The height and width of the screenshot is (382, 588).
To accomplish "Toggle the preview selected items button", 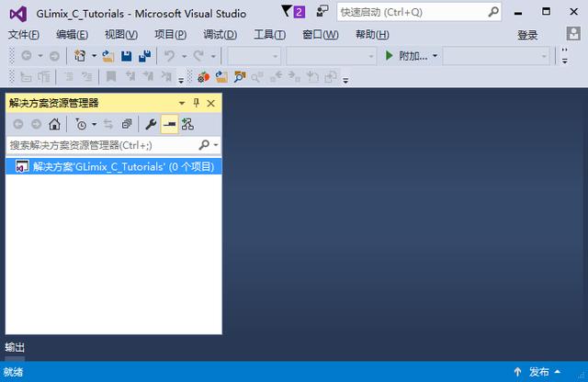I will (x=169, y=124).
